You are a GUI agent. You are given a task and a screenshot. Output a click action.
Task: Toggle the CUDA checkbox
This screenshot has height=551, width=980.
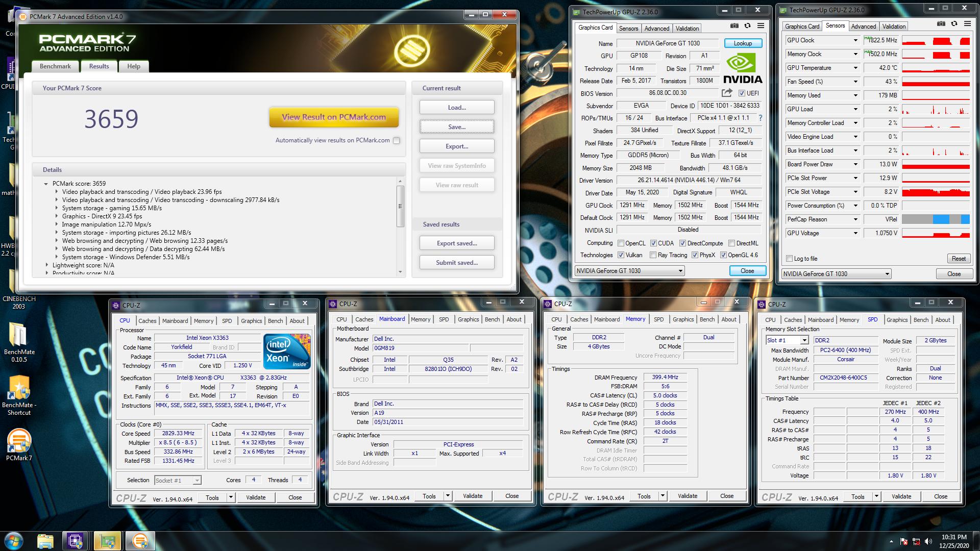(x=653, y=243)
